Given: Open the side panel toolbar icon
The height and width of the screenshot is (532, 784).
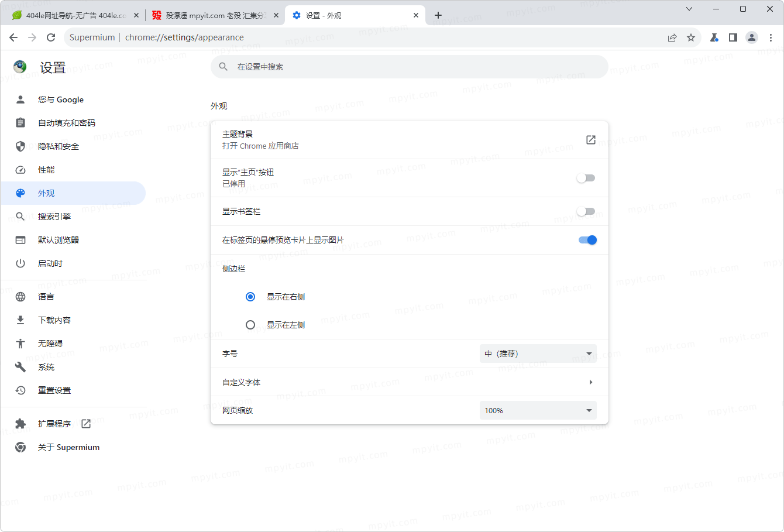Looking at the screenshot, I should (x=733, y=37).
